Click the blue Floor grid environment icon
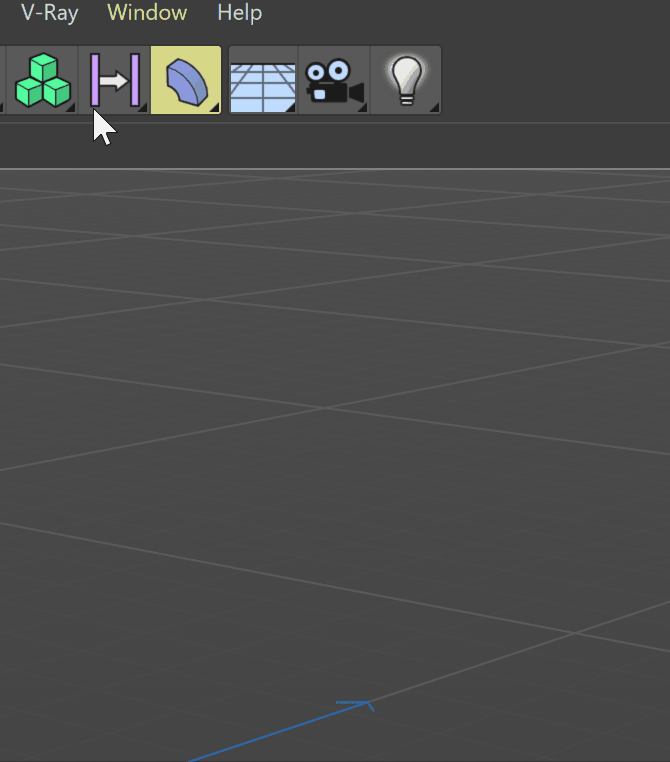This screenshot has width=670, height=762. [263, 80]
